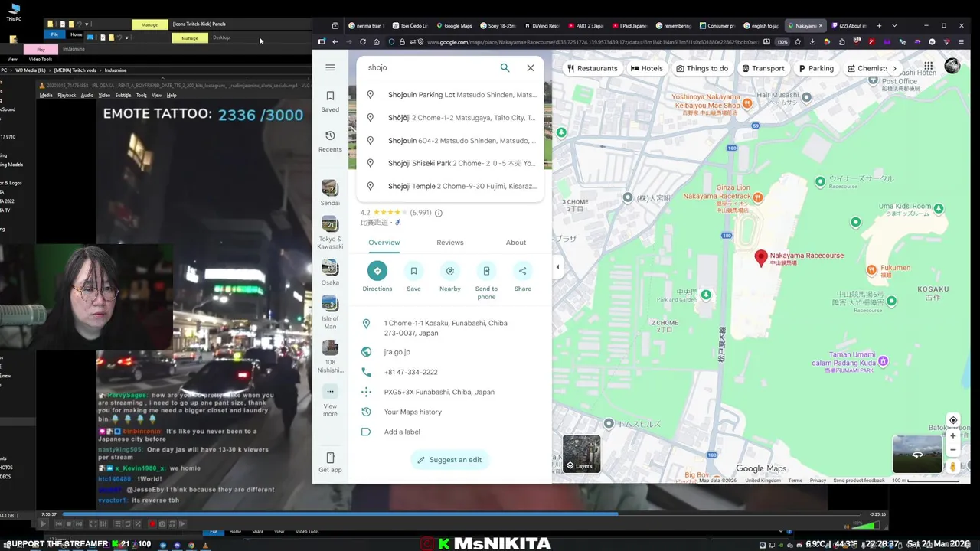Click the Save place button
The image size is (980, 551).
[x=413, y=276]
